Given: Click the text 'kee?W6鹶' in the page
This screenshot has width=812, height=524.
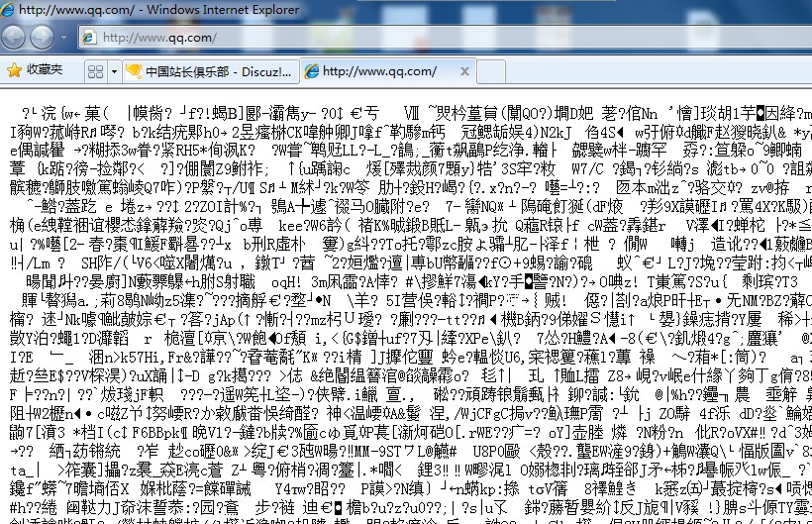Looking at the screenshot, I should coord(310,225).
